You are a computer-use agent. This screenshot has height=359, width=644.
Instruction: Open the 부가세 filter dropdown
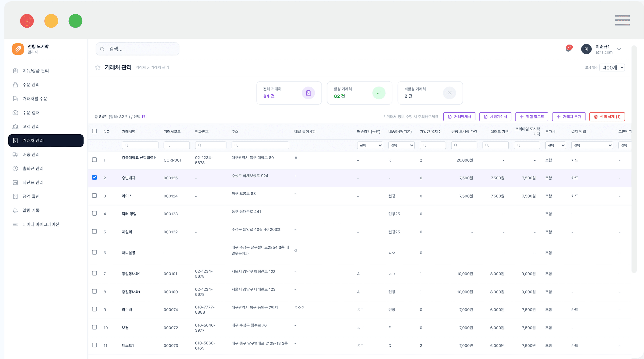pyautogui.click(x=556, y=145)
